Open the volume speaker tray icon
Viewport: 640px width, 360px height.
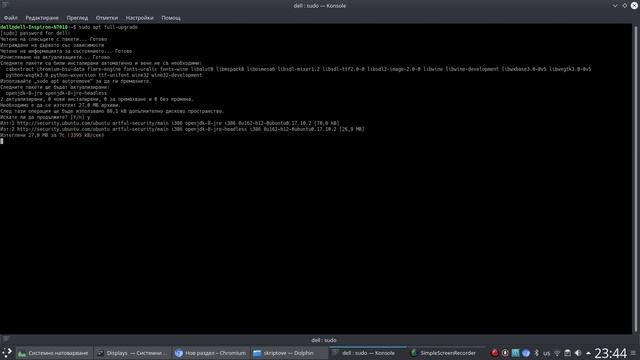pos(578,353)
